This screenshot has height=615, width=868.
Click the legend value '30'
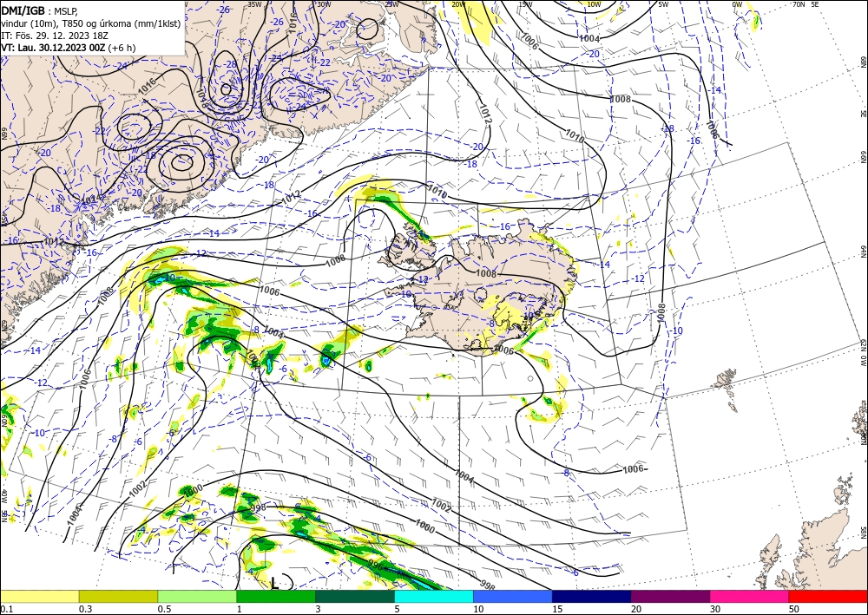pyautogui.click(x=715, y=609)
